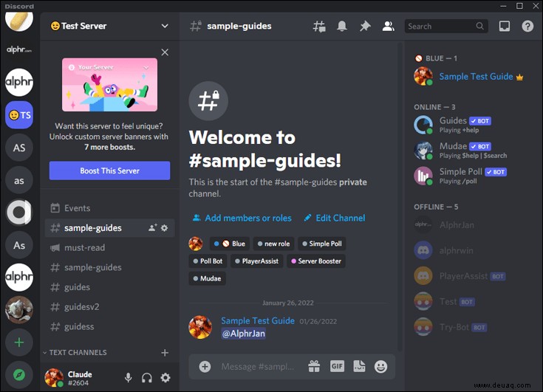Select the TS server icon
This screenshot has height=392, width=543.
[19, 115]
